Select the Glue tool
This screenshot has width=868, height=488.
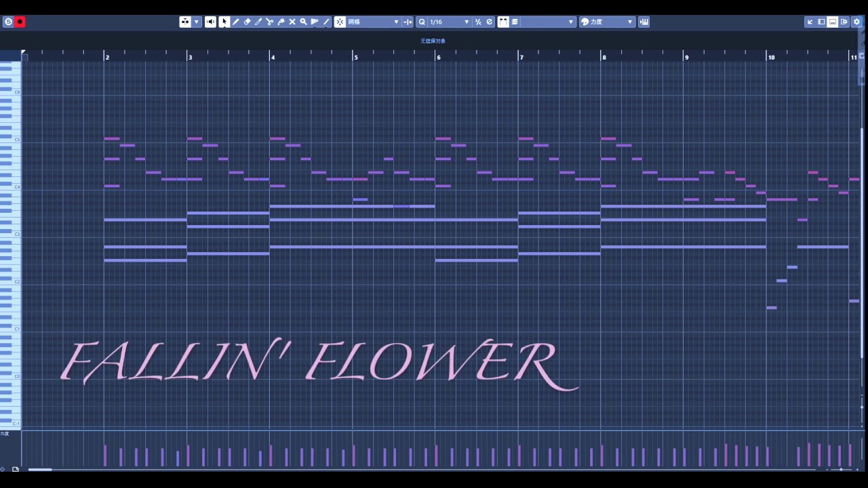click(281, 22)
